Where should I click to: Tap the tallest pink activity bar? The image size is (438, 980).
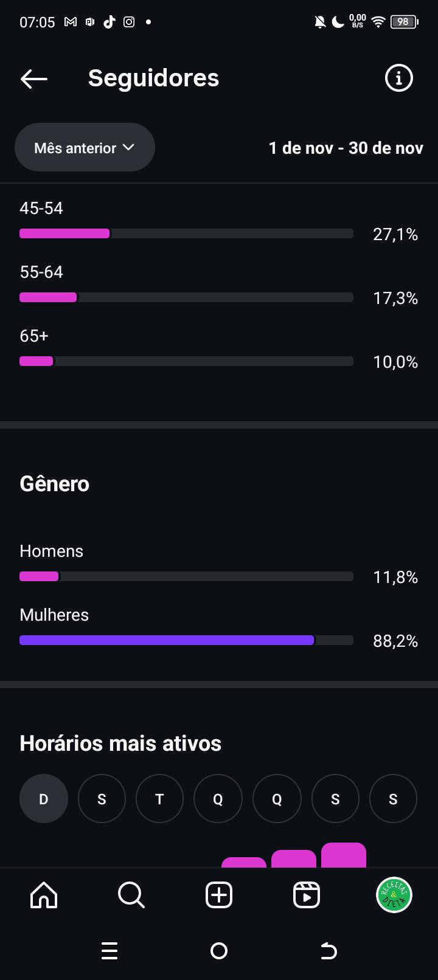(343, 855)
